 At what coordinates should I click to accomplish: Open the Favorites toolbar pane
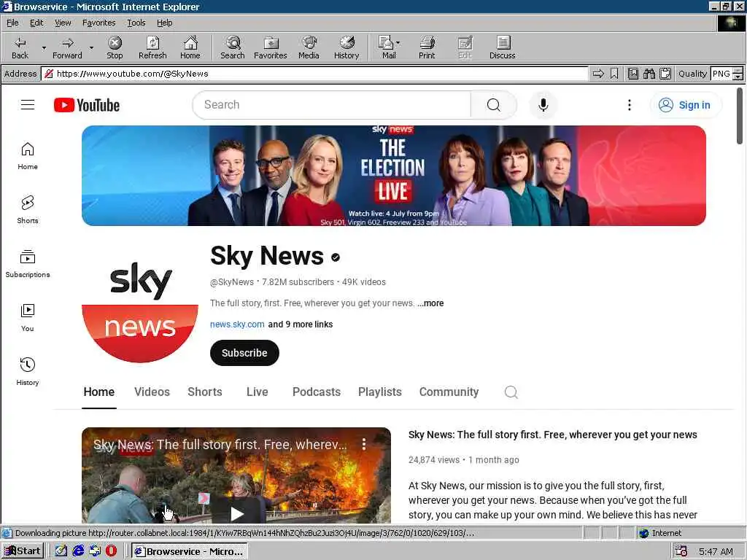coord(270,47)
